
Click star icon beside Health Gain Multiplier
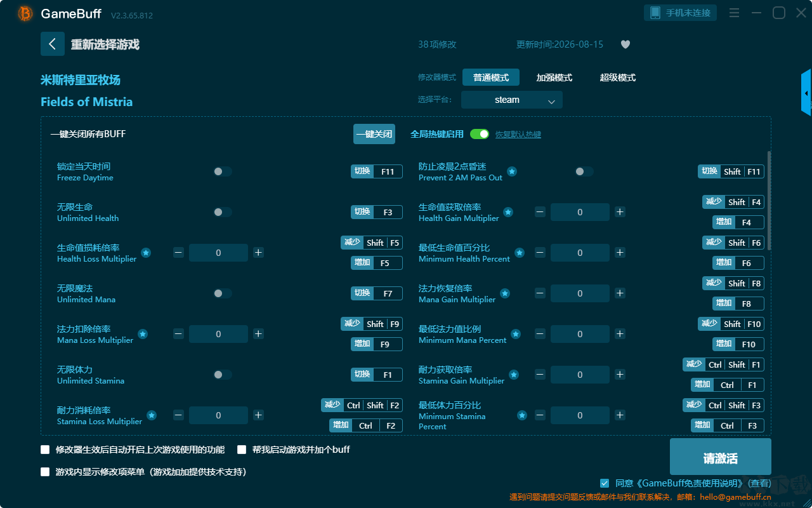pyautogui.click(x=508, y=212)
